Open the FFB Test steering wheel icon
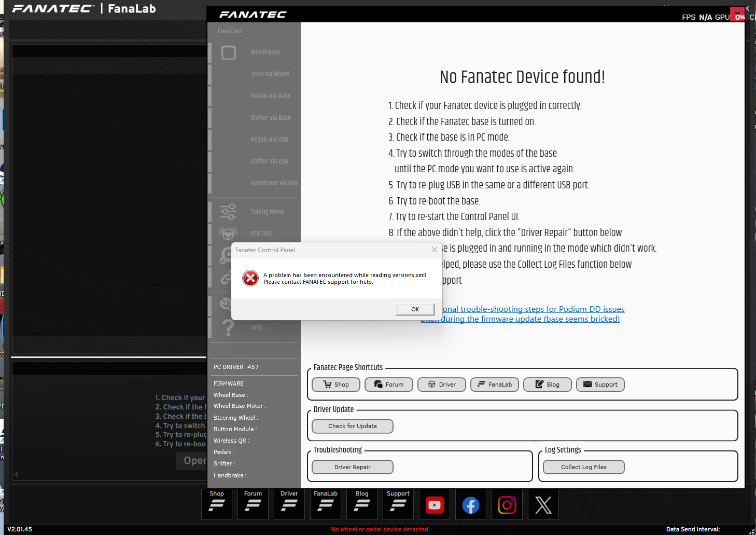Screen dimensions: 756x535 pos(228,234)
